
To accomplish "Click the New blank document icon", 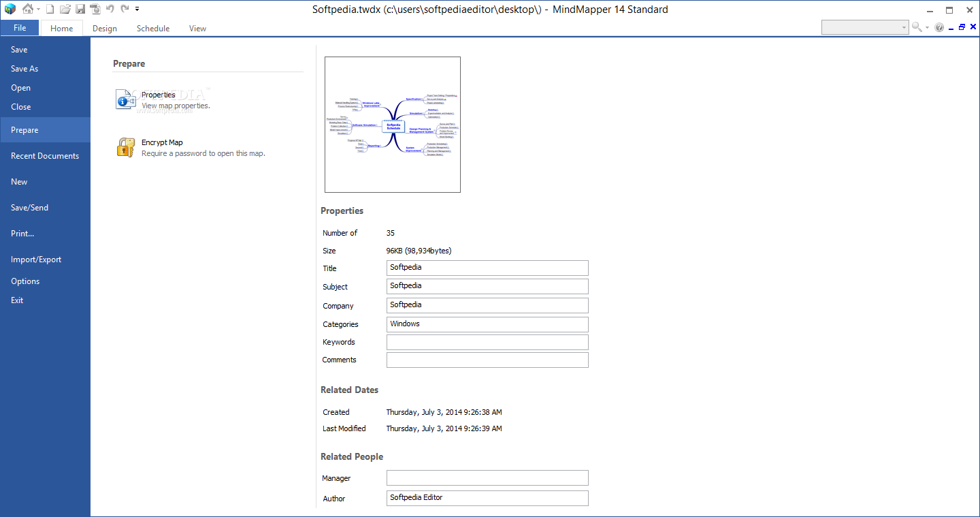I will (50, 9).
